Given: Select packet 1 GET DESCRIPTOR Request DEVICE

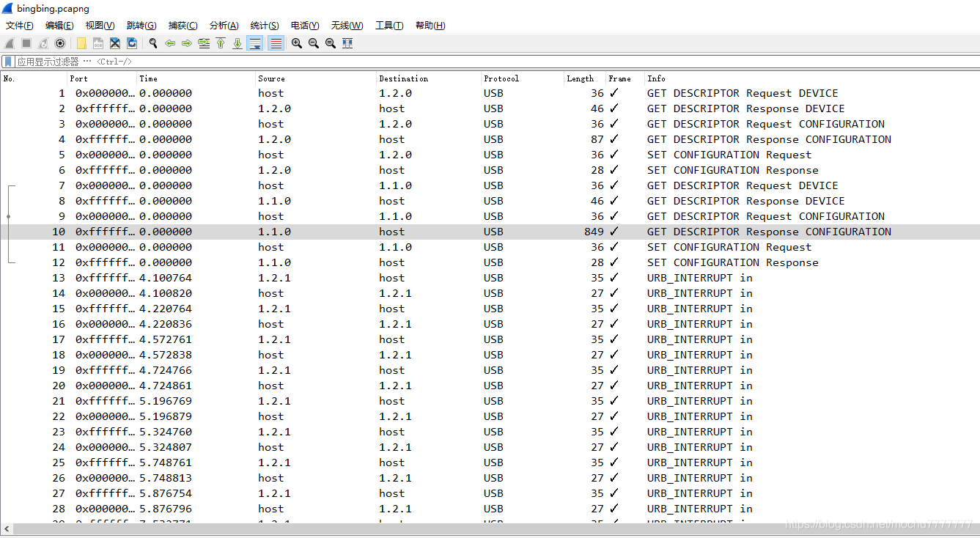Looking at the screenshot, I should (x=490, y=93).
